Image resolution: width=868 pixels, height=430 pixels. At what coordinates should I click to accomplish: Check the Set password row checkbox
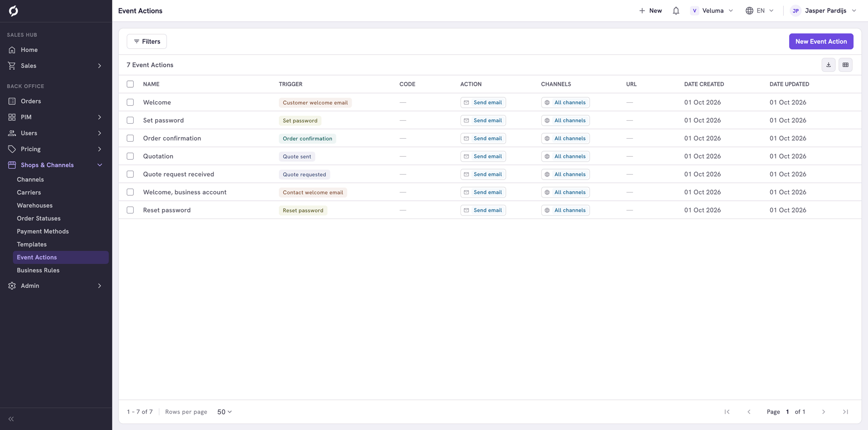[x=130, y=120]
